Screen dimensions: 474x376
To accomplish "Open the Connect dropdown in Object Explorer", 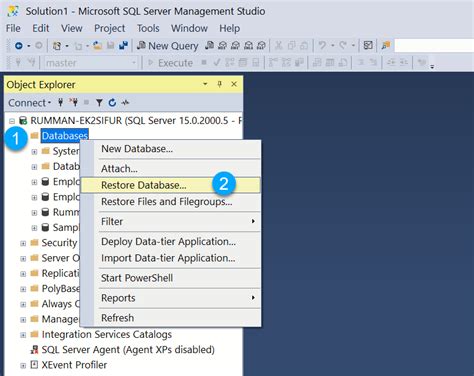I will click(30, 103).
